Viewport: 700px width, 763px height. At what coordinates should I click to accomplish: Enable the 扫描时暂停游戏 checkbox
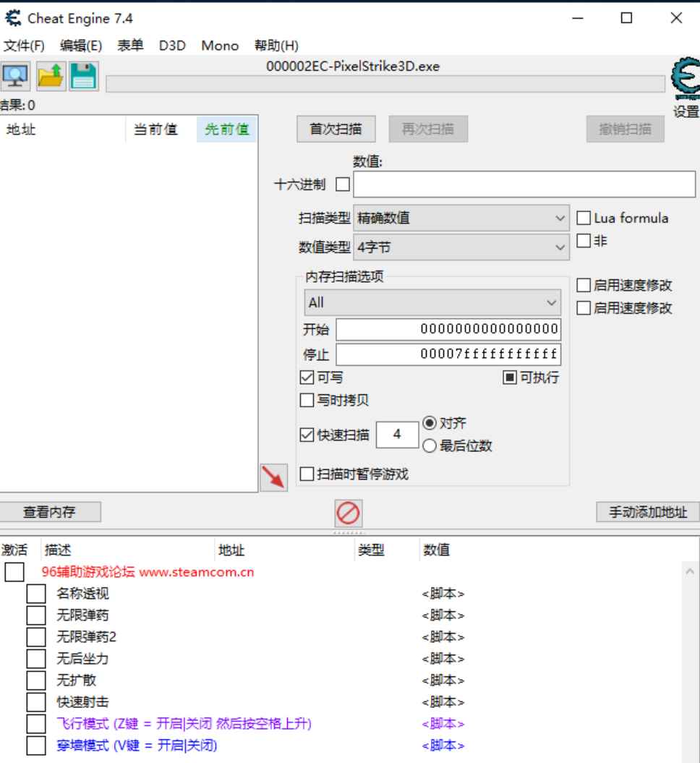click(307, 474)
